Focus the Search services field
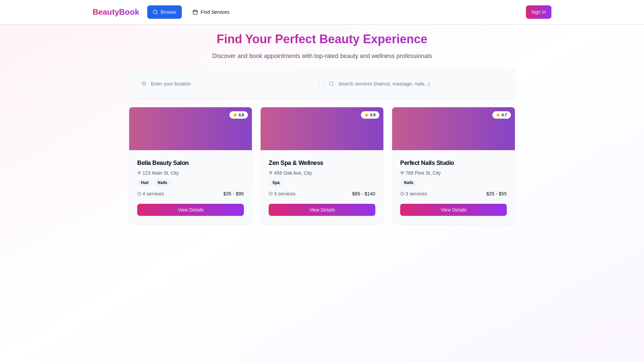Screen dimensions: 644x362 coord(416,84)
